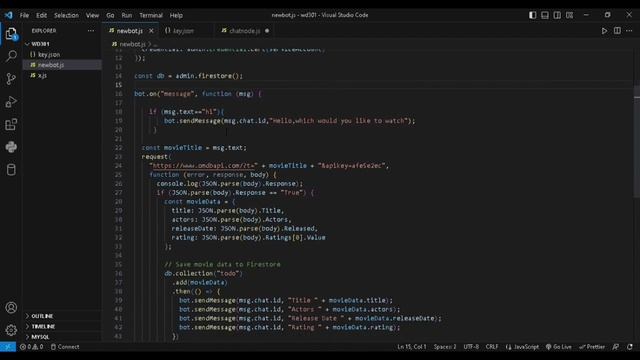Click the omdbapi URL link in code

click(x=204, y=166)
